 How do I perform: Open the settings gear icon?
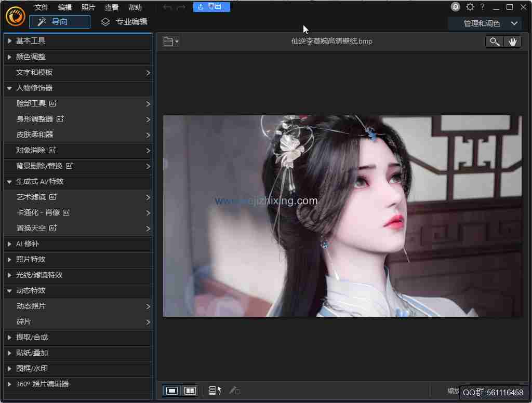coord(470,7)
